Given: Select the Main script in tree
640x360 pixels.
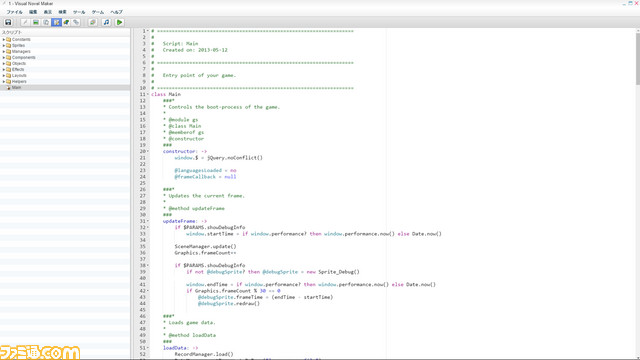Looking at the screenshot, I should (65, 88).
